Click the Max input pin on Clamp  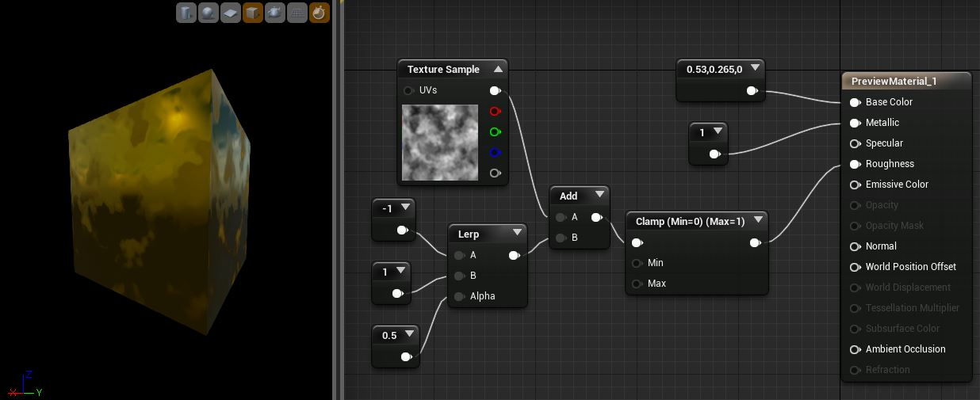point(637,284)
